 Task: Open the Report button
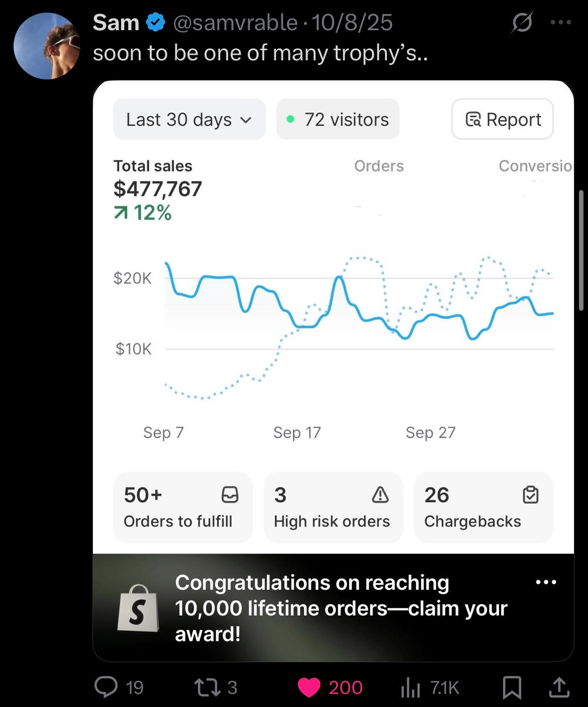pos(503,120)
